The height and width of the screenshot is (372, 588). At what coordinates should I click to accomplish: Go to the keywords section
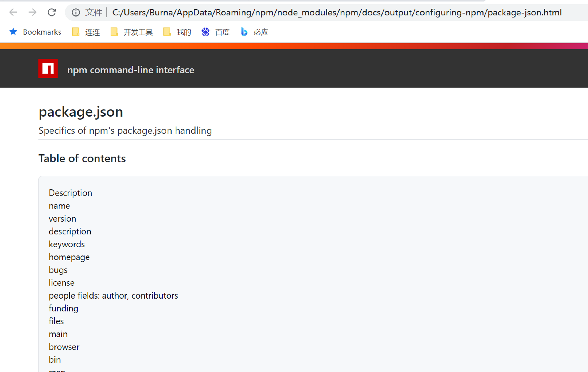67,244
